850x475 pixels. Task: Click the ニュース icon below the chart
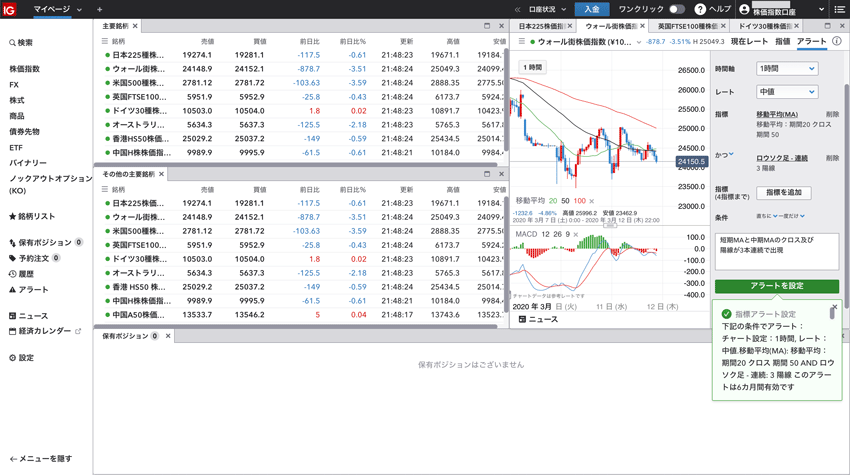(x=522, y=319)
